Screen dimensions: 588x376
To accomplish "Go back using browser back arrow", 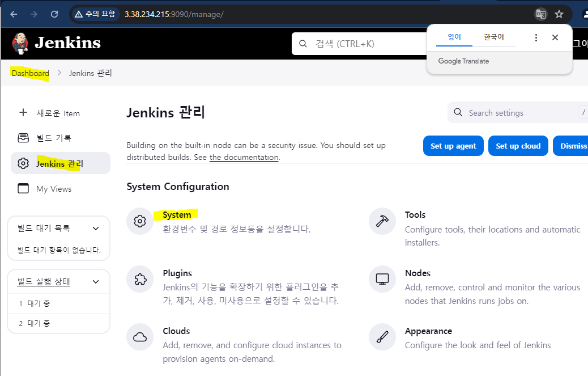I will (14, 14).
